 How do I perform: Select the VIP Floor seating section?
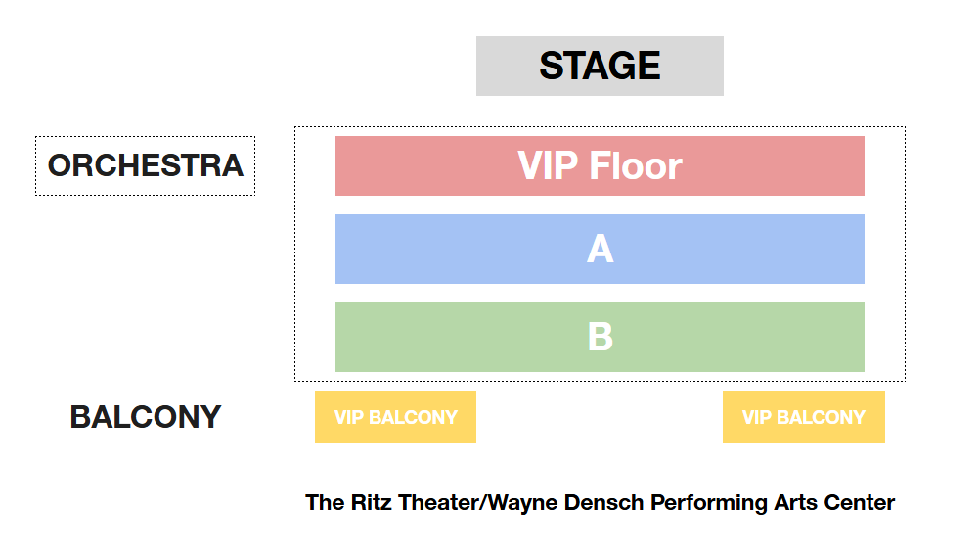point(600,165)
